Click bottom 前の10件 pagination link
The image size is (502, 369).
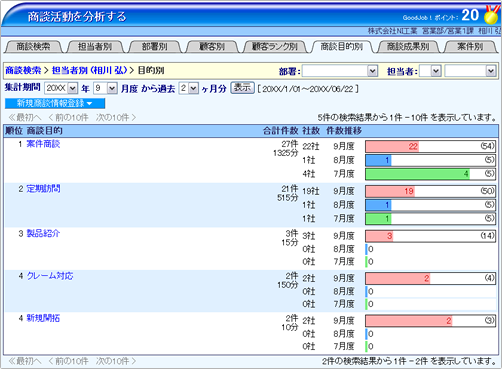coord(68,361)
